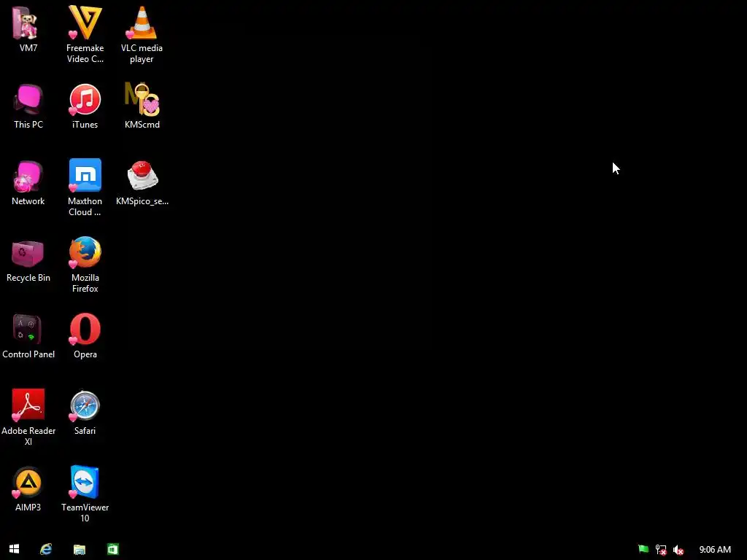Click the 'Adobe Reader XI' label text
Viewport: 747px width, 560px height.
28,436
